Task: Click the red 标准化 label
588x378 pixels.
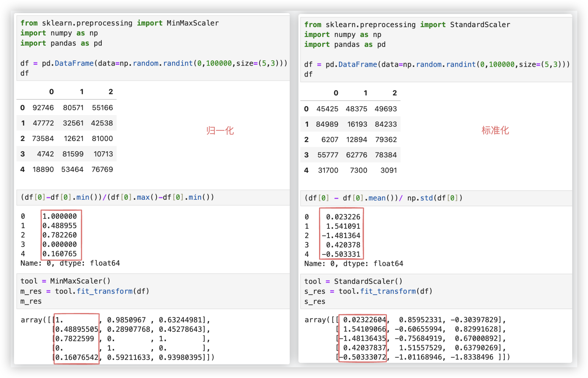Action: click(x=495, y=130)
